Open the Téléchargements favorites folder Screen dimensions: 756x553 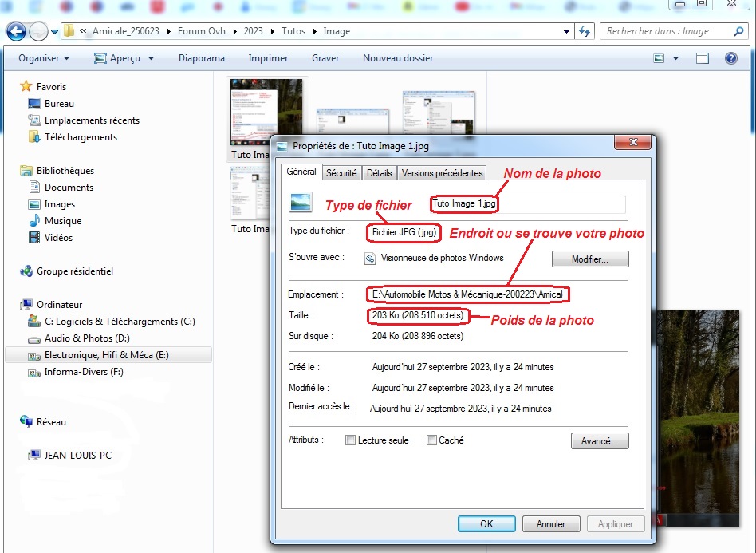tap(80, 137)
